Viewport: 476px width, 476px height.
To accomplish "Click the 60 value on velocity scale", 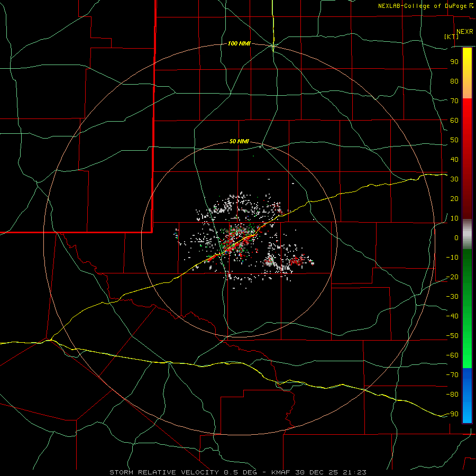I will coord(454,120).
